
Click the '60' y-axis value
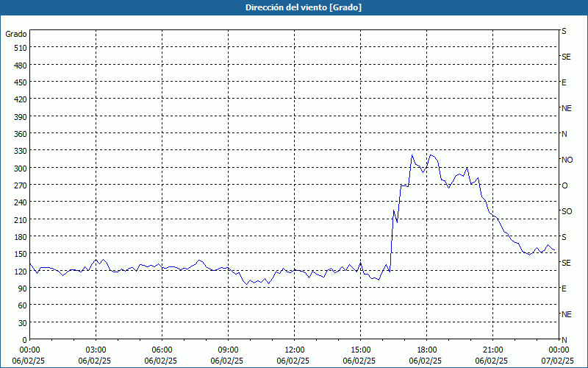tap(23, 306)
